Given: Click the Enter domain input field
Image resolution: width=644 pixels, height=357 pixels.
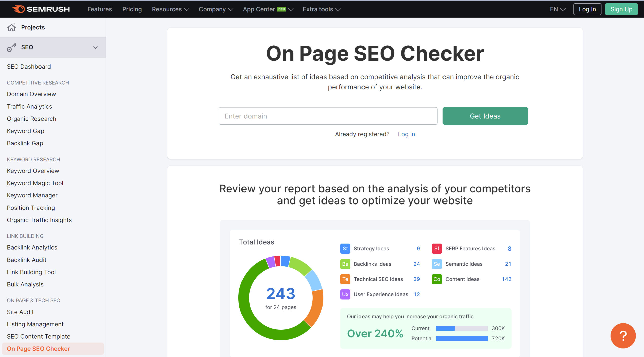Looking at the screenshot, I should click(328, 116).
